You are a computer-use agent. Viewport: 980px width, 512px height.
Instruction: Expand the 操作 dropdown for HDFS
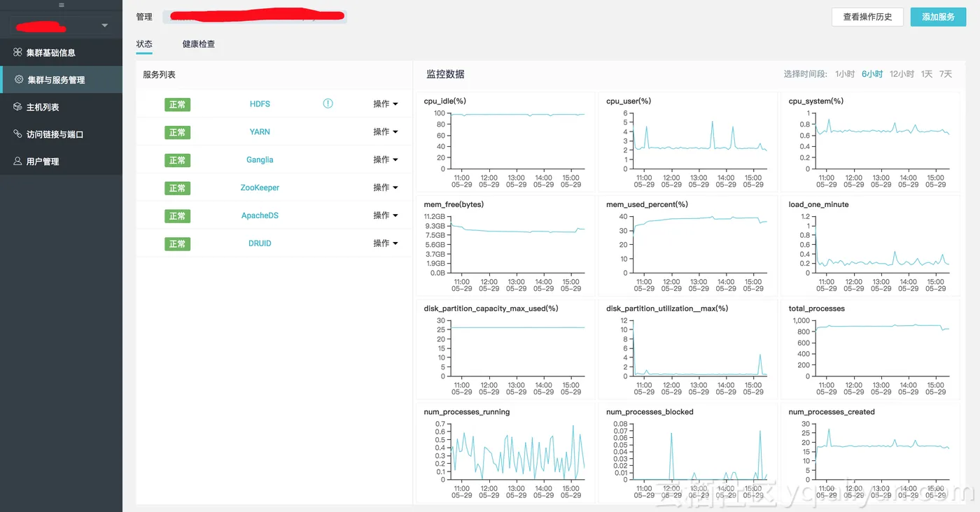click(386, 104)
